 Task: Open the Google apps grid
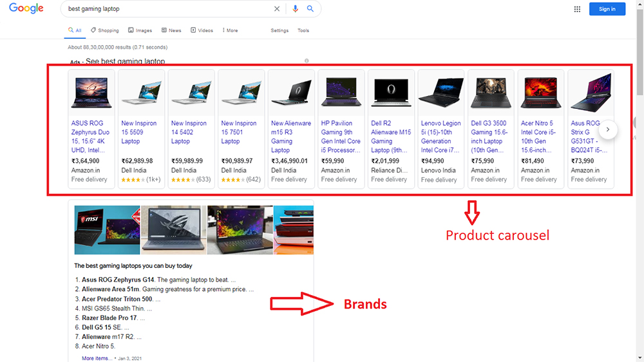577,9
